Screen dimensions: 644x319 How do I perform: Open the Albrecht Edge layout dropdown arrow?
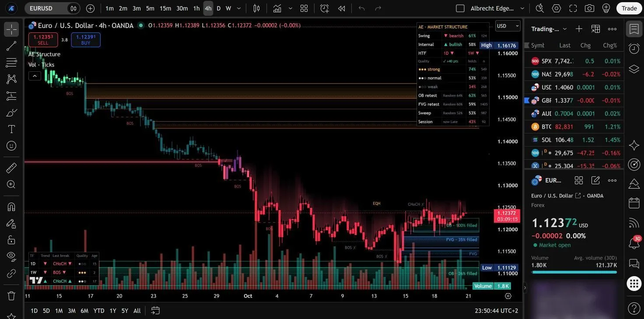click(x=522, y=8)
